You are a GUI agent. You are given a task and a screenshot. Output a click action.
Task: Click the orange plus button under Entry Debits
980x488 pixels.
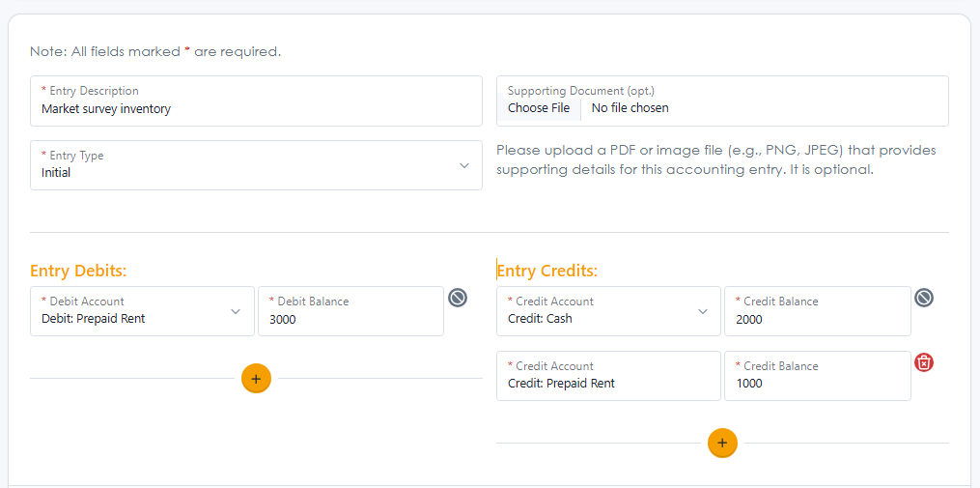[256, 379]
